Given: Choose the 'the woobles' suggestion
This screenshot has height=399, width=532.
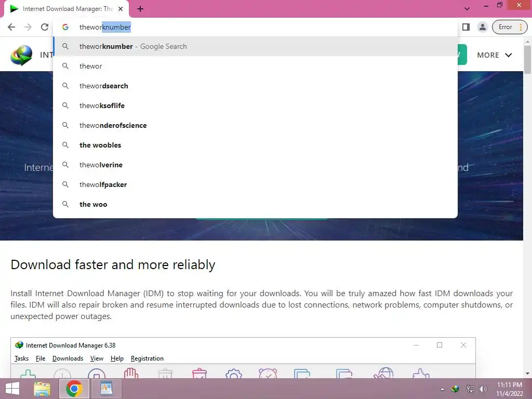Looking at the screenshot, I should [x=255, y=145].
